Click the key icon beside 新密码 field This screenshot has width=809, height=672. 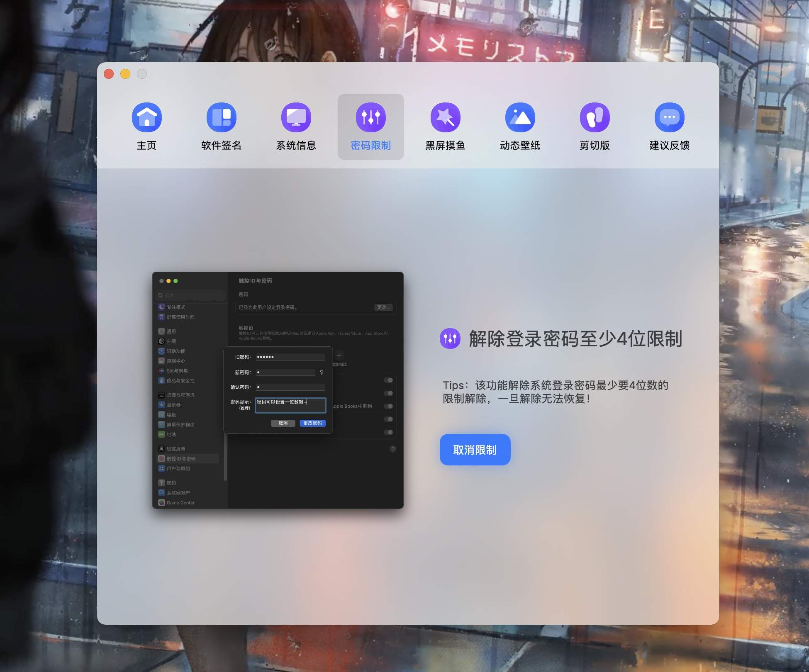(322, 372)
